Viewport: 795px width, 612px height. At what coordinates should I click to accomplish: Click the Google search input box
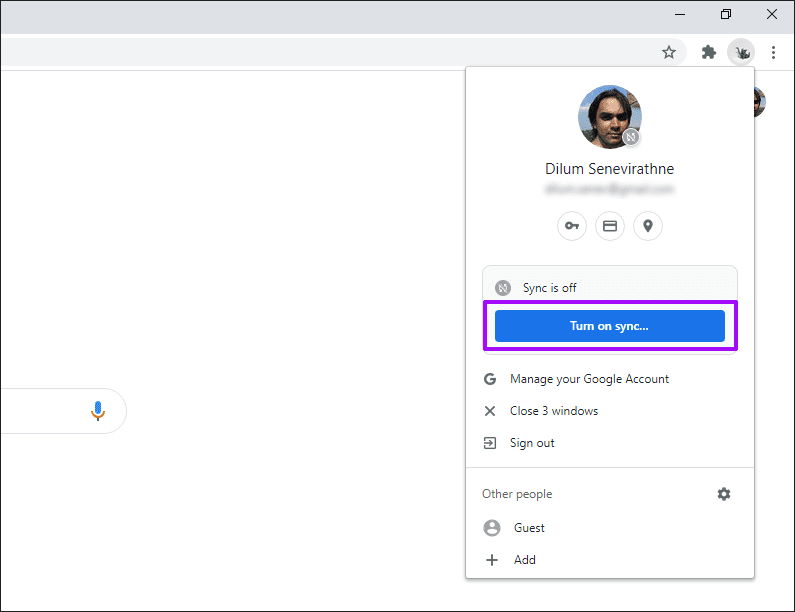click(x=63, y=411)
